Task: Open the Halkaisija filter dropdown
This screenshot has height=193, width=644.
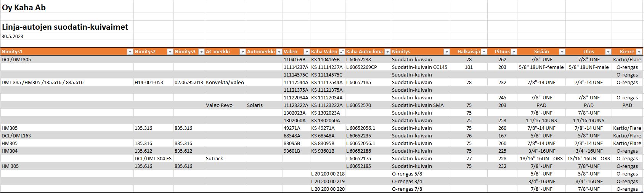Action: [x=484, y=52]
